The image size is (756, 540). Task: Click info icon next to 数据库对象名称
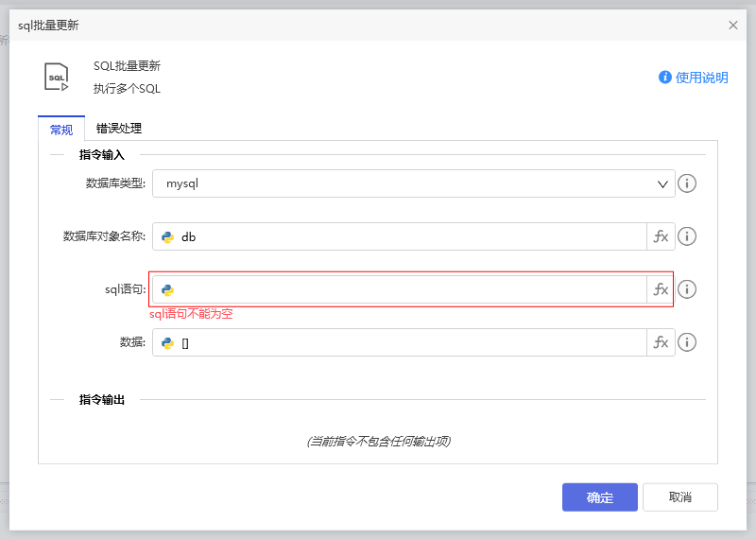688,236
